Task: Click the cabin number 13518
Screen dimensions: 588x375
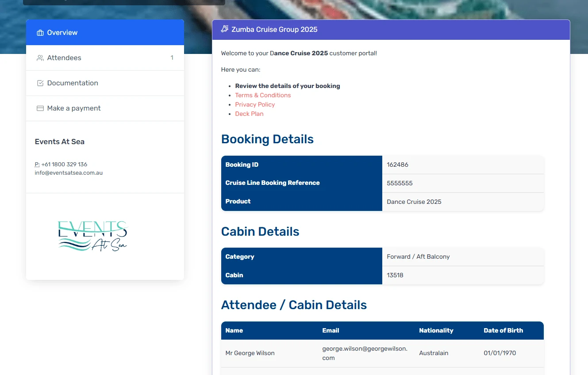Action: [x=395, y=275]
